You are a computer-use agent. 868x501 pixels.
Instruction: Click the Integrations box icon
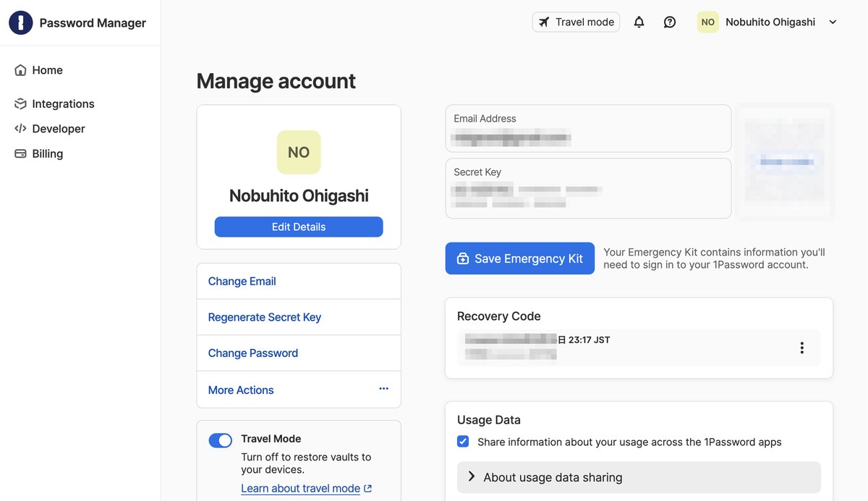click(20, 104)
